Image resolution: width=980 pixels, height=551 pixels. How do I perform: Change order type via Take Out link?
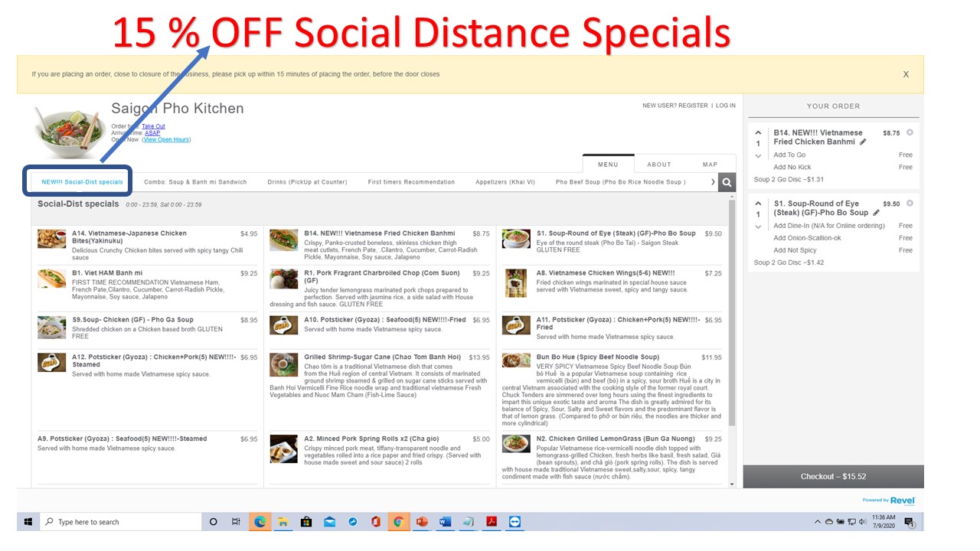pyautogui.click(x=153, y=126)
